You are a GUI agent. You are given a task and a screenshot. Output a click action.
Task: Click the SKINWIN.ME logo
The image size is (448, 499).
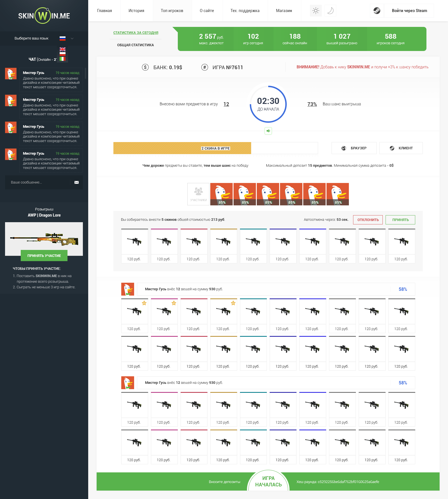[x=44, y=16]
